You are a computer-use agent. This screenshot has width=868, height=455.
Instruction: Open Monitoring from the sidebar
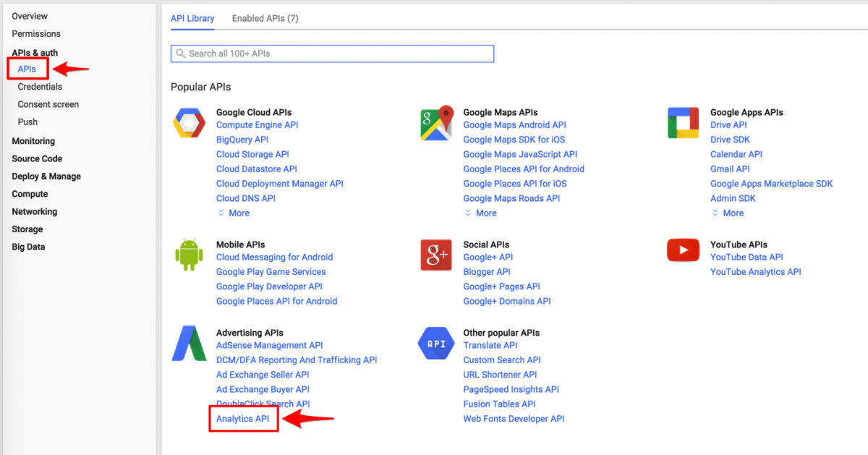click(35, 140)
